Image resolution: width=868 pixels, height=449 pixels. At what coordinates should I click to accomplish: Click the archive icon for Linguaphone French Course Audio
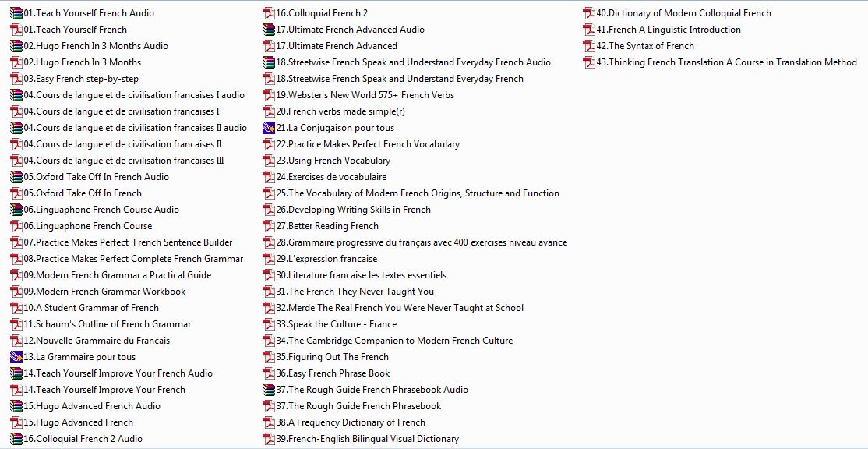tap(16, 210)
